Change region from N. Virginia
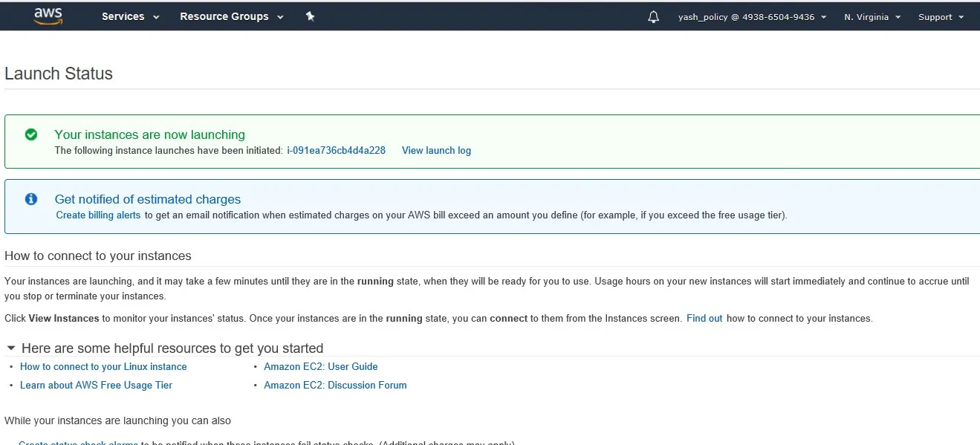 click(x=872, y=17)
